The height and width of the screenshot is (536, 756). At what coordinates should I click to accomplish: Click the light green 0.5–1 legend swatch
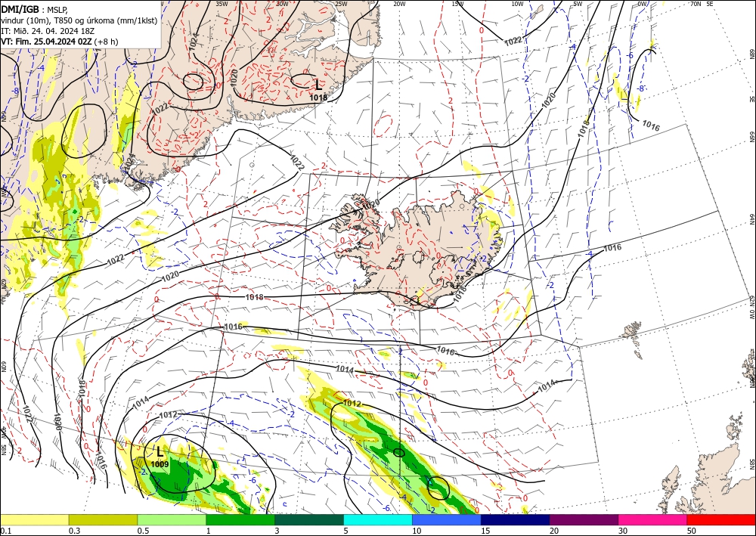pyautogui.click(x=172, y=519)
